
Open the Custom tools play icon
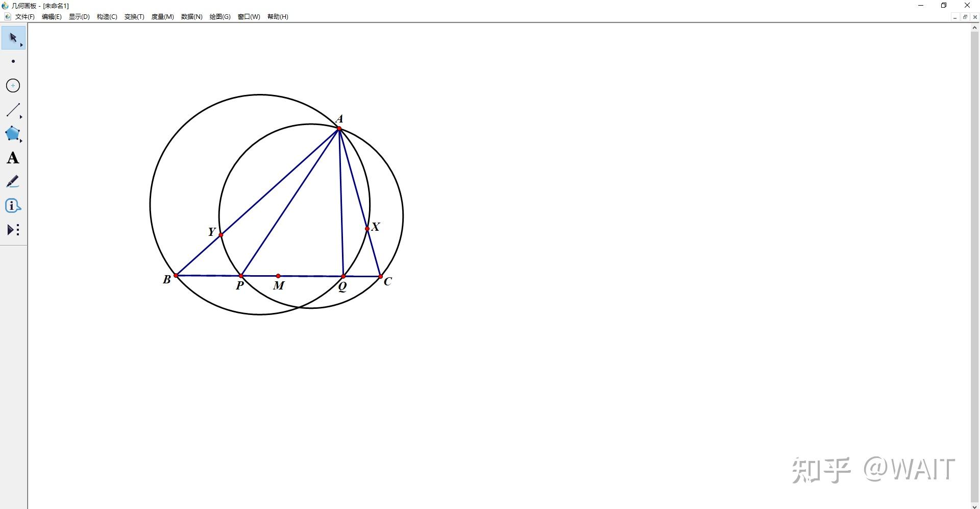[x=13, y=230]
